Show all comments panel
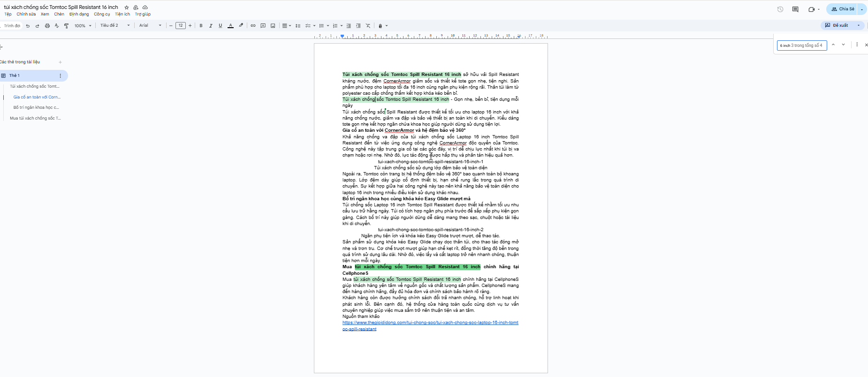868x377 pixels. pyautogui.click(x=795, y=9)
